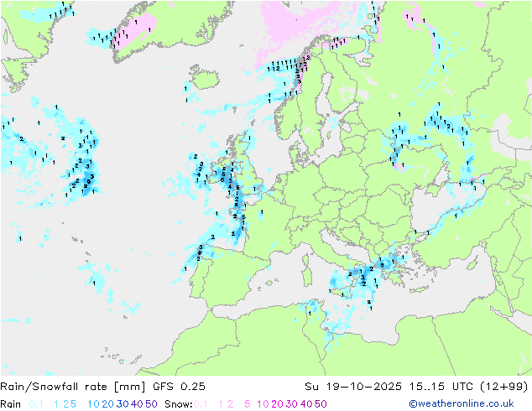Click the 'GFS 0.25' model label
The width and height of the screenshot is (532, 411).
[x=179, y=387]
